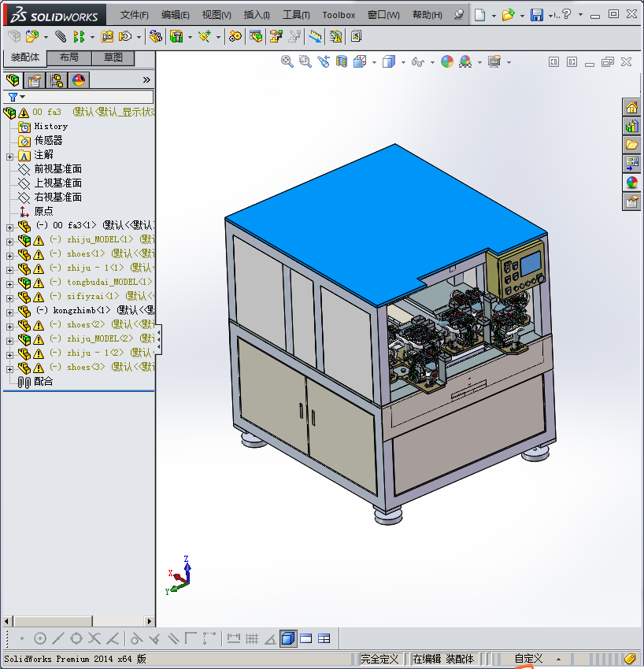Click the Linear Component Pattern icon
Image resolution: width=644 pixels, height=669 pixels.
click(x=79, y=37)
